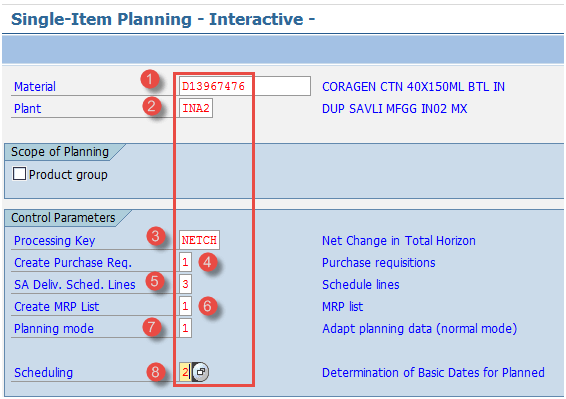Screen dimensions: 566x399
Task: Click the Scheduling value field
Action: (x=185, y=372)
